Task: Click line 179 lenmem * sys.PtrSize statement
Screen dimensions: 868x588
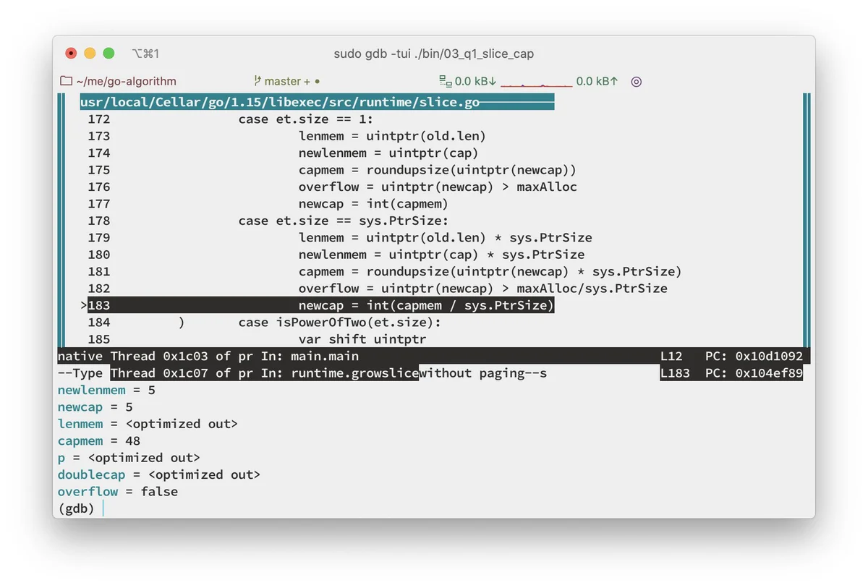Action: coord(445,237)
